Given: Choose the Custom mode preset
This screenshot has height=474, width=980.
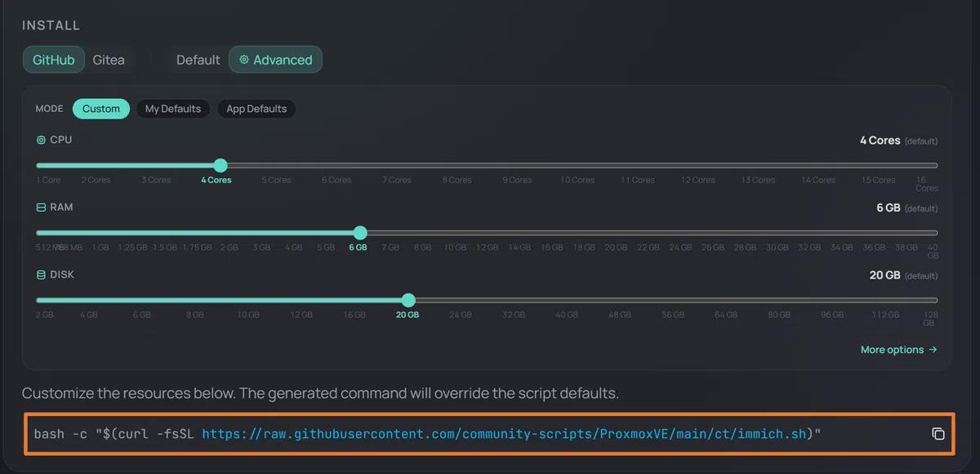Looking at the screenshot, I should [101, 109].
